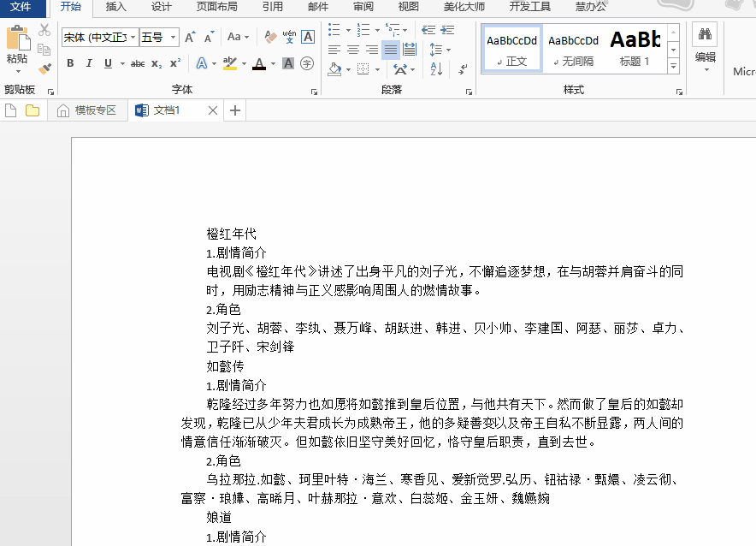The width and height of the screenshot is (756, 546).
Task: Click the numbered list icon
Action: [363, 29]
